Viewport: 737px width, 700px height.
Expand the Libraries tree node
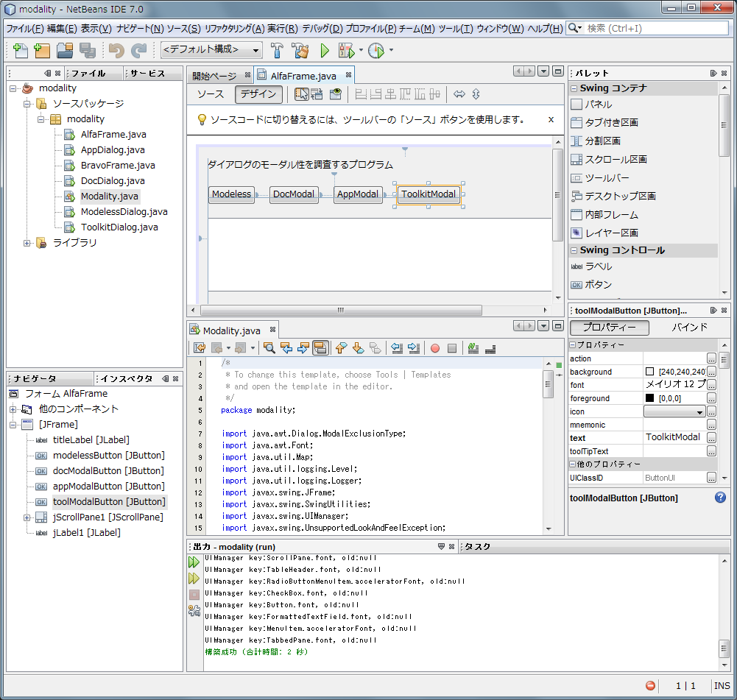pyautogui.click(x=27, y=243)
